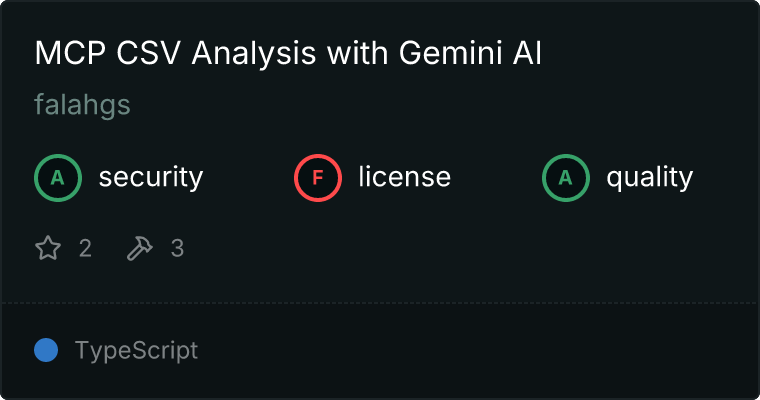Click the green quality grade A badge
Screen dimensions: 760x400
tap(566, 178)
